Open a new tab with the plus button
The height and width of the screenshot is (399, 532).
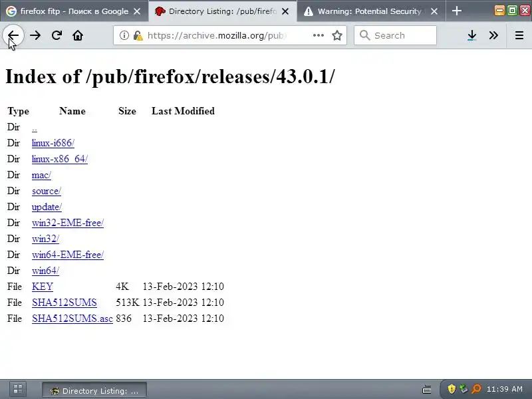tap(457, 11)
